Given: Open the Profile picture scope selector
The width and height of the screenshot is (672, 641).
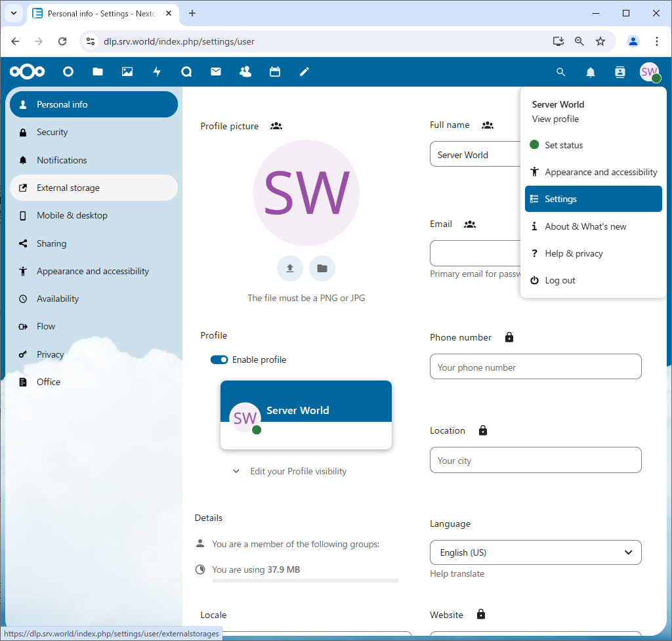Looking at the screenshot, I should pos(276,126).
